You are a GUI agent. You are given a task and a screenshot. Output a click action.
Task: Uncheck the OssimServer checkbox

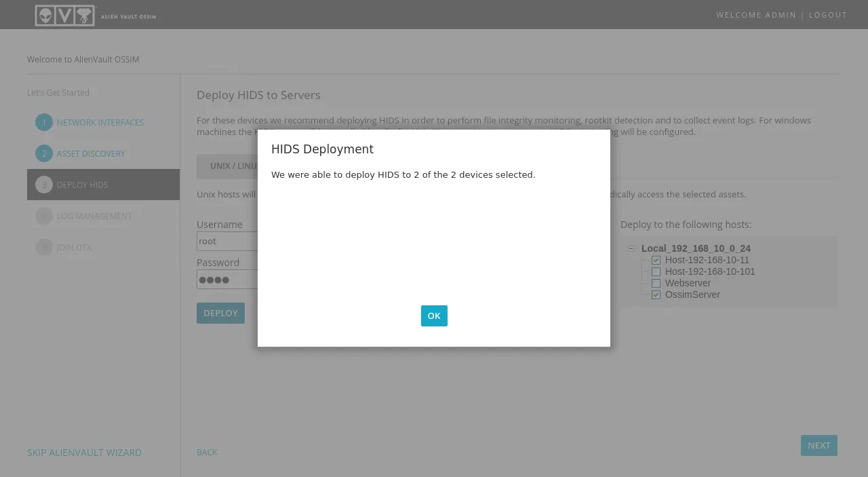coord(656,294)
